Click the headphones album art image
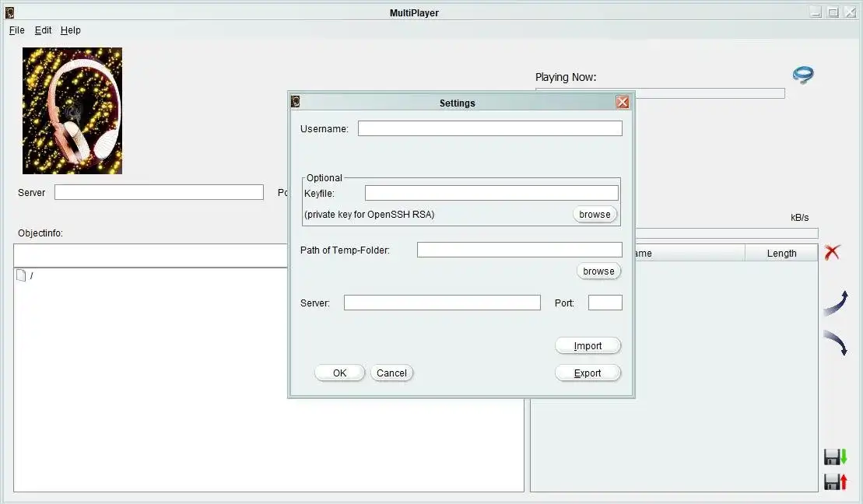The image size is (863, 504). 72,110
